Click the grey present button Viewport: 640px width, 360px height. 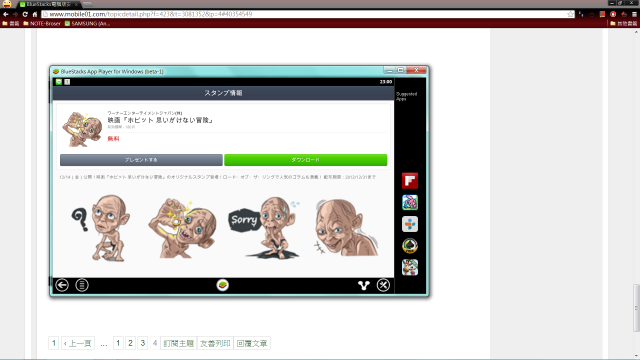pos(141,160)
